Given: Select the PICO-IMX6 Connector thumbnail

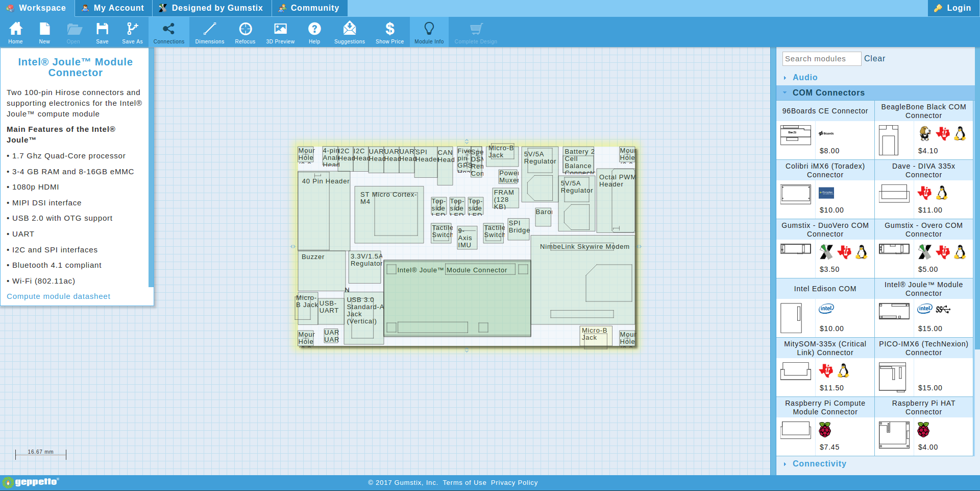Looking at the screenshot, I should [892, 377].
